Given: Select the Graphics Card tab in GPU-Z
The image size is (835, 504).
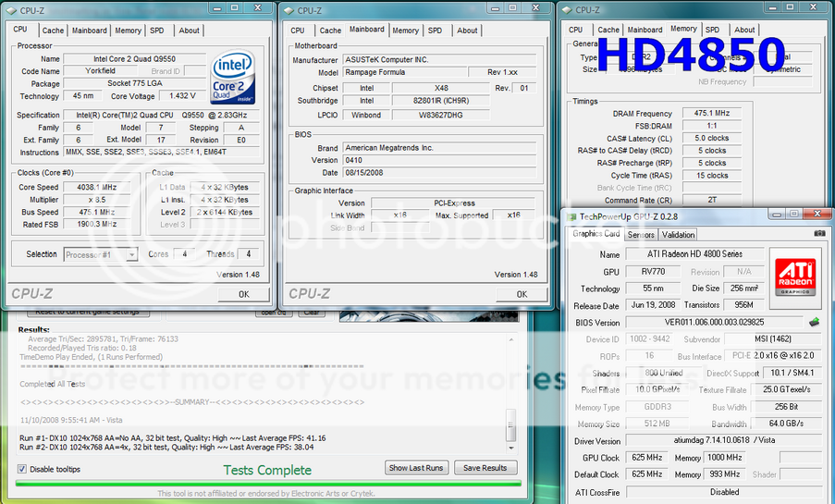Looking at the screenshot, I should [596, 233].
